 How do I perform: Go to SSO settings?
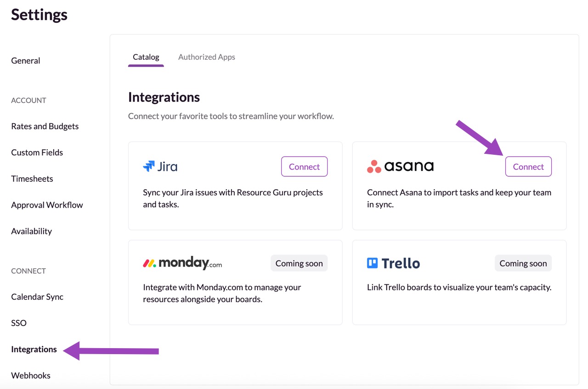point(19,323)
